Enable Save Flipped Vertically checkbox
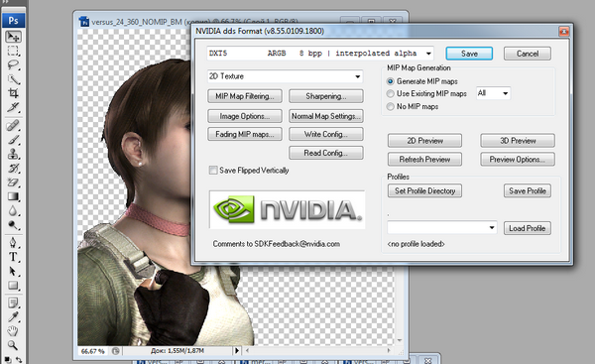This screenshot has height=364, width=595. click(x=213, y=170)
